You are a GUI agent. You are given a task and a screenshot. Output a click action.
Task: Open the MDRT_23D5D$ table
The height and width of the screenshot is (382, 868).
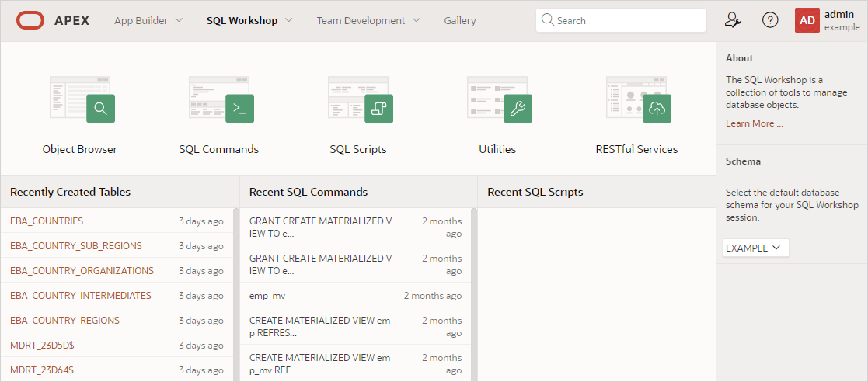(42, 346)
